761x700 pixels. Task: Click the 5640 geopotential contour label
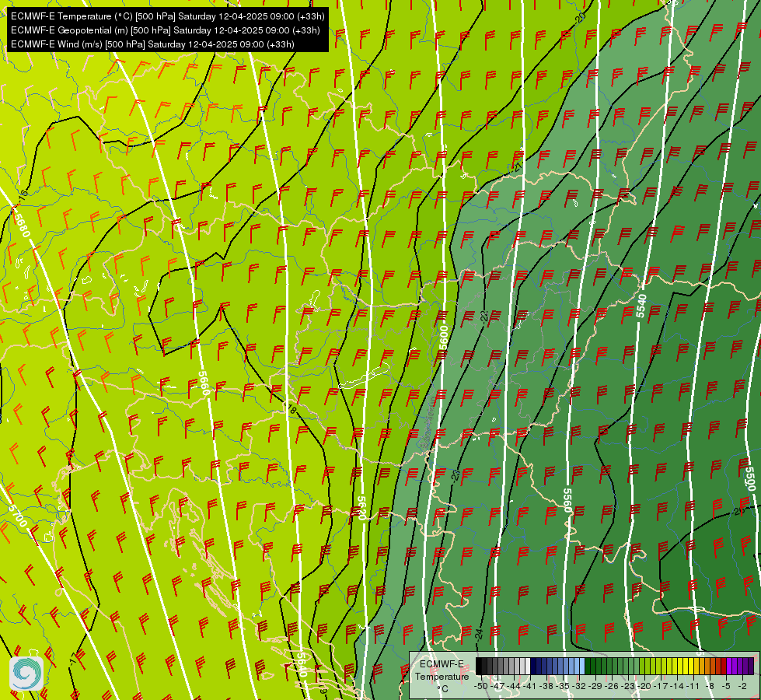click(302, 664)
